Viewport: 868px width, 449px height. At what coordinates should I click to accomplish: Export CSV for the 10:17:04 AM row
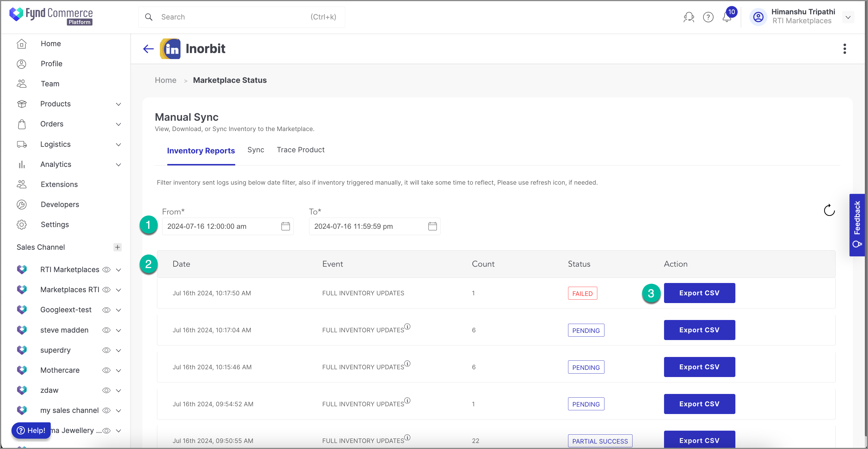tap(699, 330)
